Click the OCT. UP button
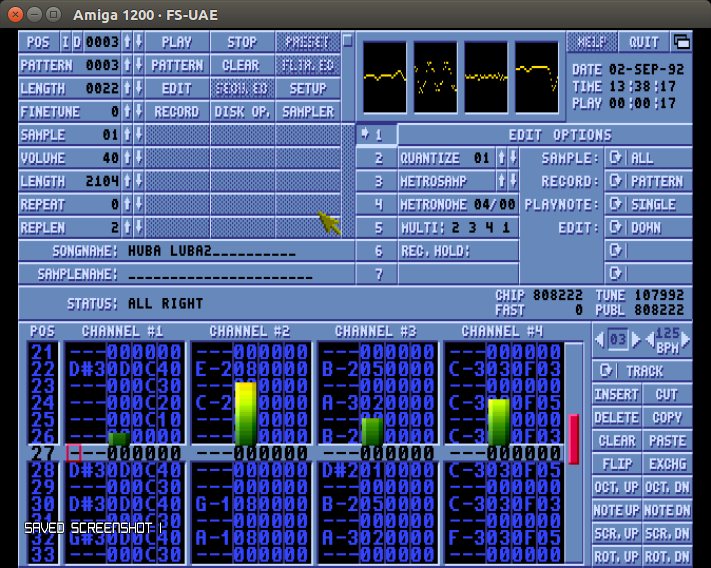 pos(617,487)
